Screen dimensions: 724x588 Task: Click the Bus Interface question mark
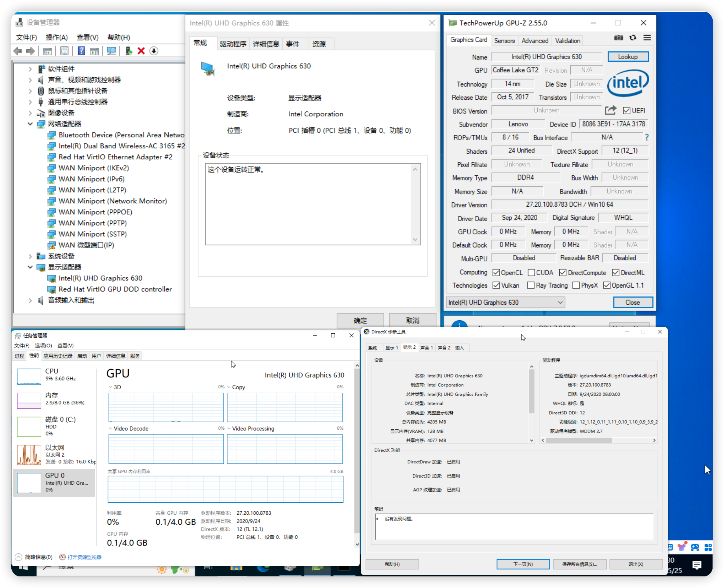(647, 138)
